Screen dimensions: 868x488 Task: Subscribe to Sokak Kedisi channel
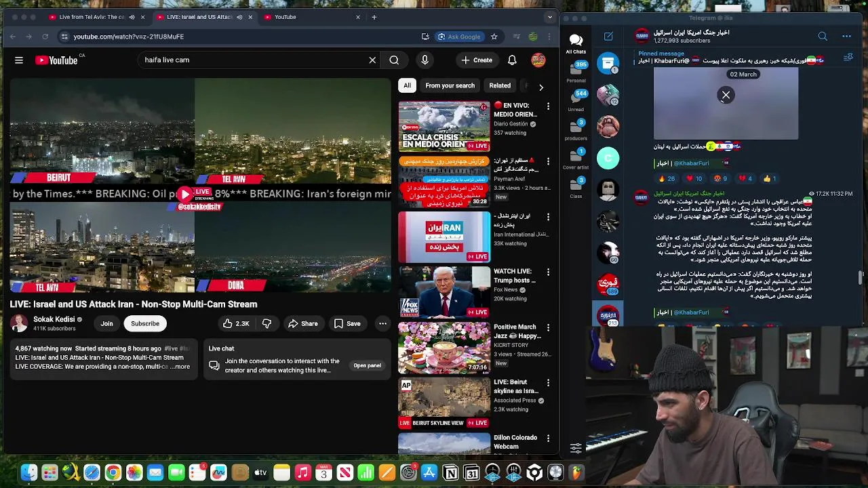145,324
